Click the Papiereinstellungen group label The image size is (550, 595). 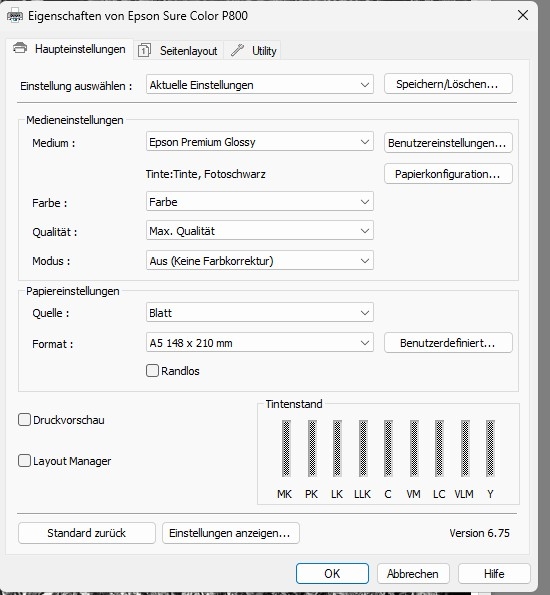click(72, 291)
